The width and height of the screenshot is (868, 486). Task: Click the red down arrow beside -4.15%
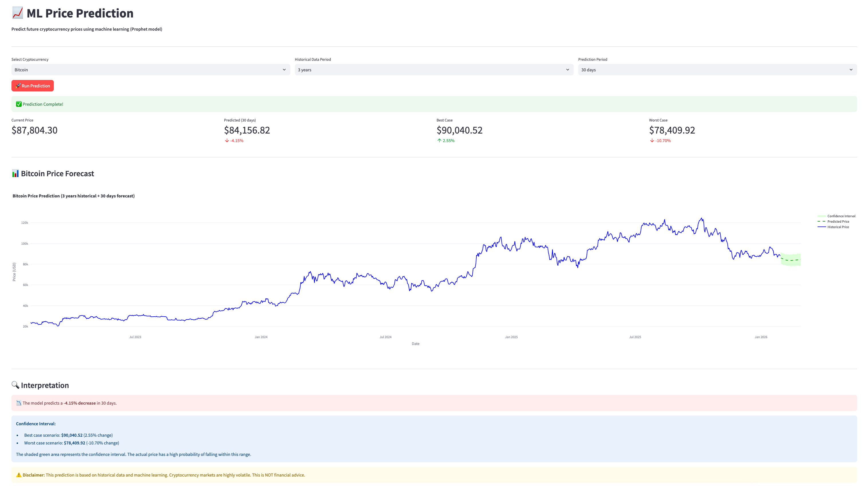(x=227, y=141)
